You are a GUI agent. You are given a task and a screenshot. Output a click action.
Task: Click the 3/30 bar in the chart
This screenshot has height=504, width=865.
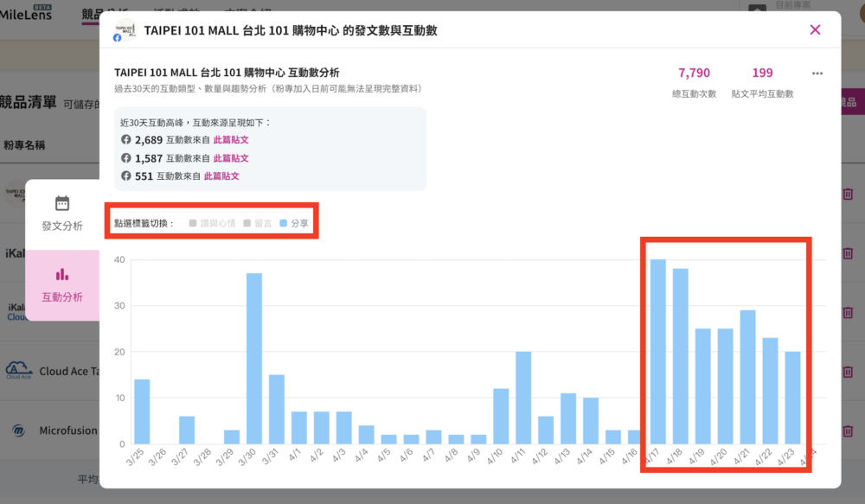tap(254, 359)
